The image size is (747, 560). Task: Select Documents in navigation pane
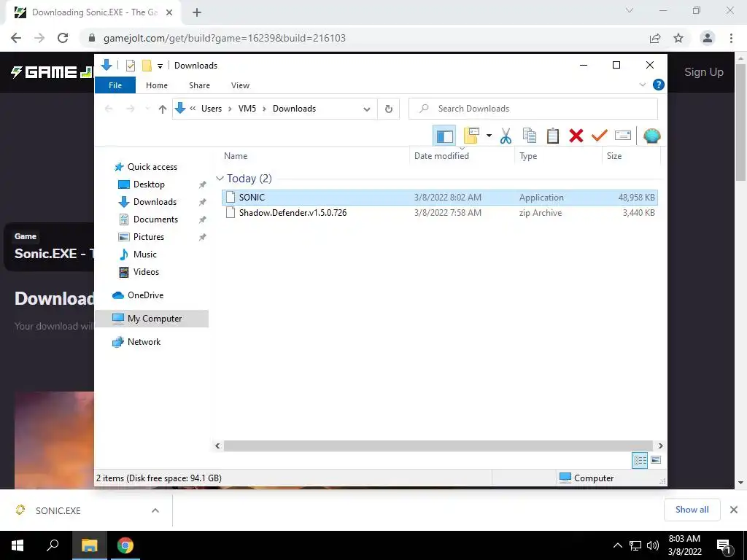pos(155,219)
